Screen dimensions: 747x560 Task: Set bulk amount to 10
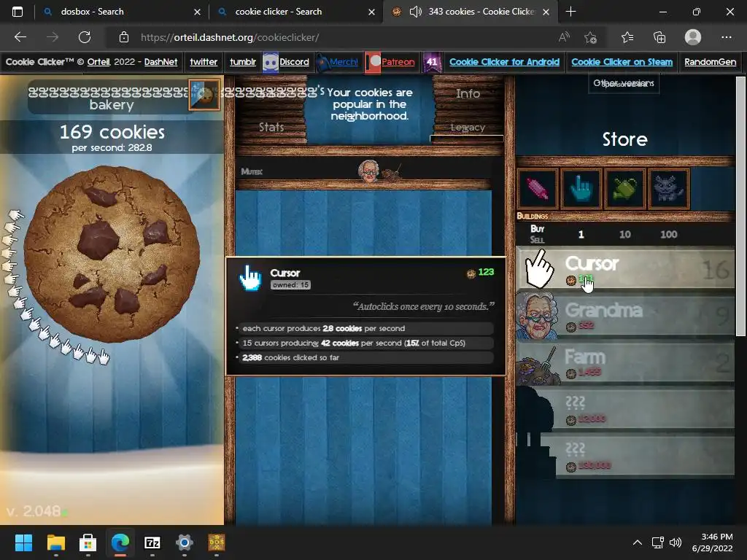click(624, 234)
